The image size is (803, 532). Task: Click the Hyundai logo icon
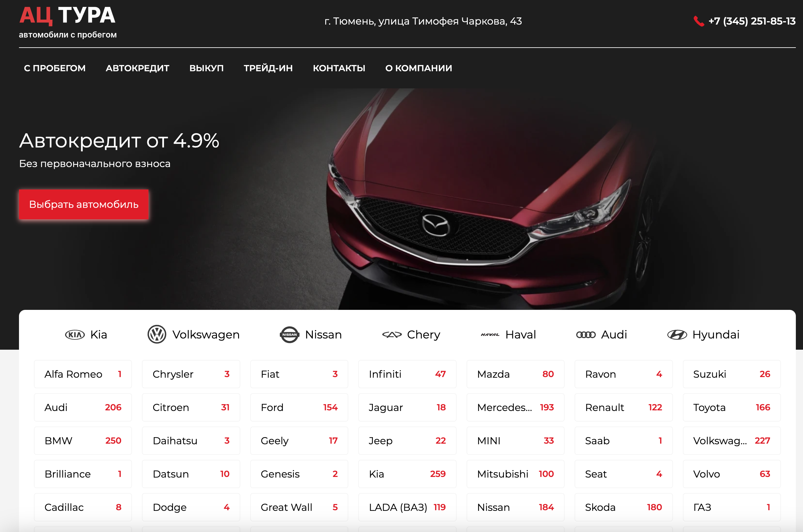point(677,335)
